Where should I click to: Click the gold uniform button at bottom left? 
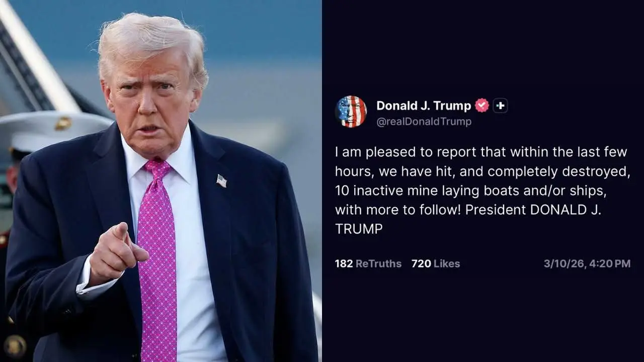tap(15, 346)
